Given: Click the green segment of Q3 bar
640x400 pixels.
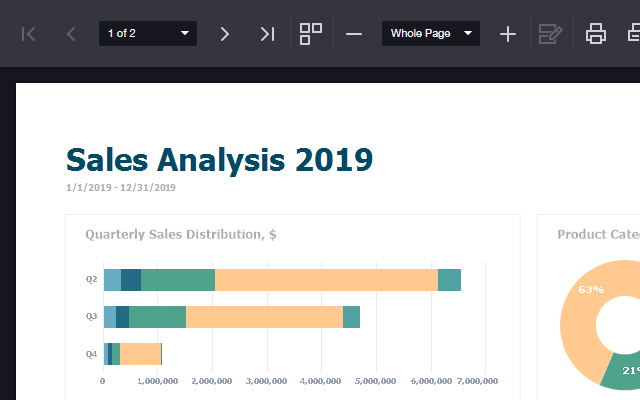Looking at the screenshot, I should click(157, 317).
